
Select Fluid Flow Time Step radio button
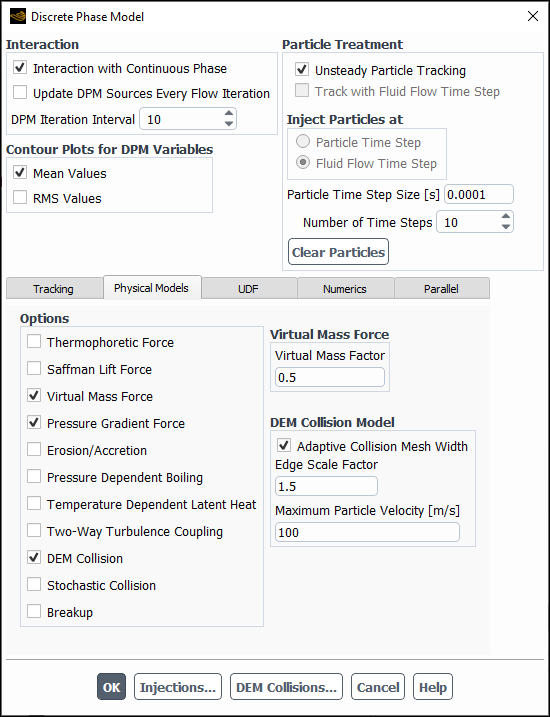(303, 163)
